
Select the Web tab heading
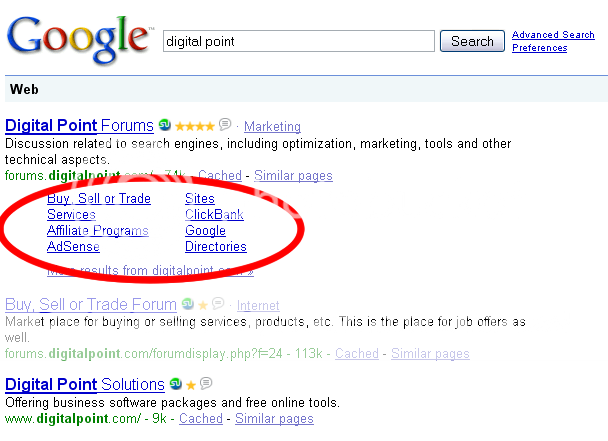coord(24,90)
